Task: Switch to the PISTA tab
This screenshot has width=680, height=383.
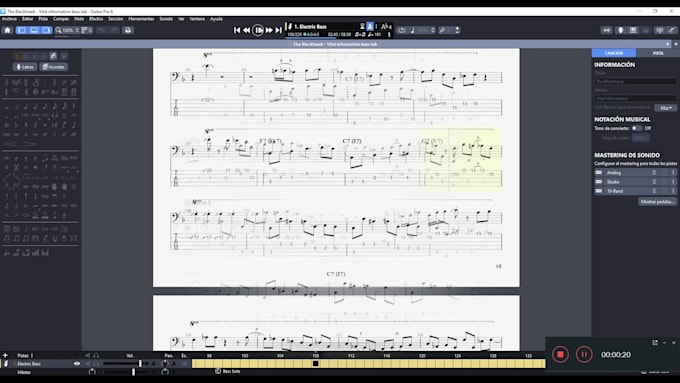Action: (x=658, y=53)
